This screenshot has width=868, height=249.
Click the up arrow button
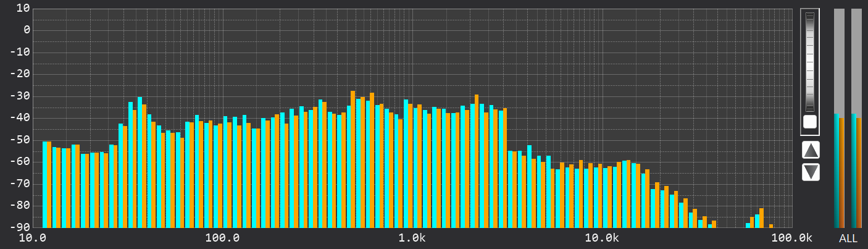click(x=811, y=150)
